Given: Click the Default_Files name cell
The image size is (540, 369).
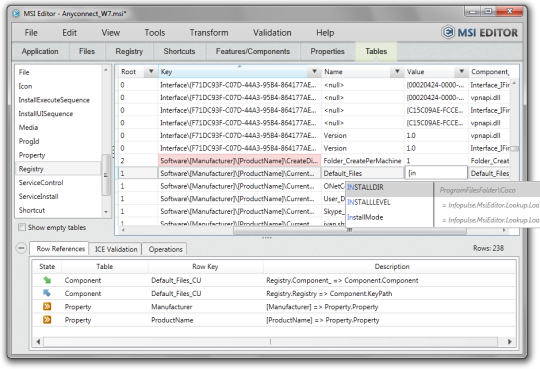Looking at the screenshot, I should pyautogui.click(x=362, y=173).
